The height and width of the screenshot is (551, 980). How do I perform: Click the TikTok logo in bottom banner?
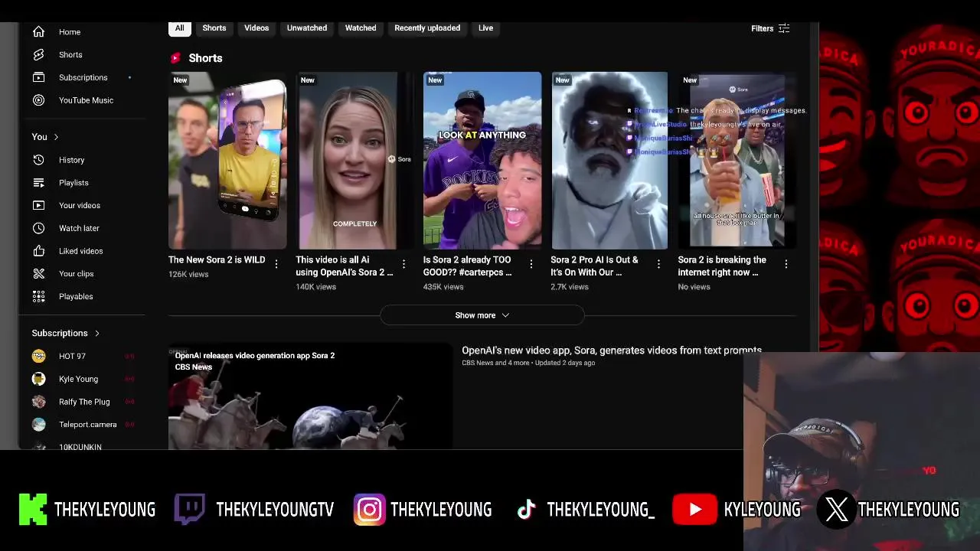pos(526,510)
